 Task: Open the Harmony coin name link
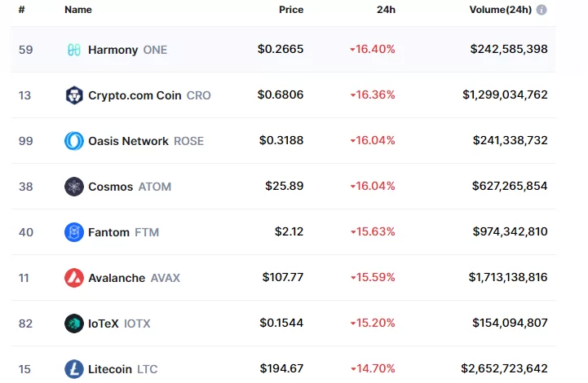113,50
